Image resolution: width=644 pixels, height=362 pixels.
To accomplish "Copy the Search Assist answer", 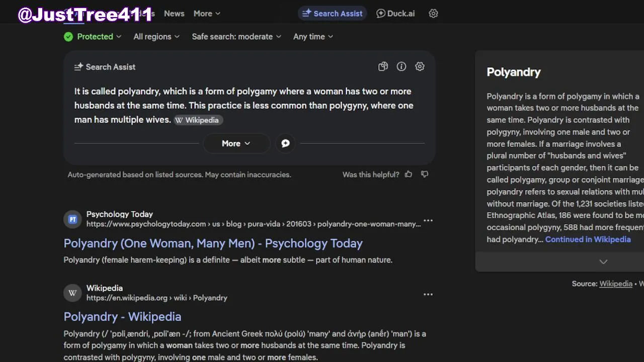I will pyautogui.click(x=383, y=66).
